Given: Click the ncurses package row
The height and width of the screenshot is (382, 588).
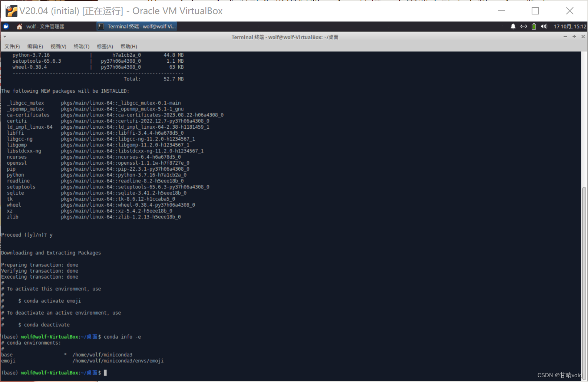Looking at the screenshot, I should coord(94,157).
